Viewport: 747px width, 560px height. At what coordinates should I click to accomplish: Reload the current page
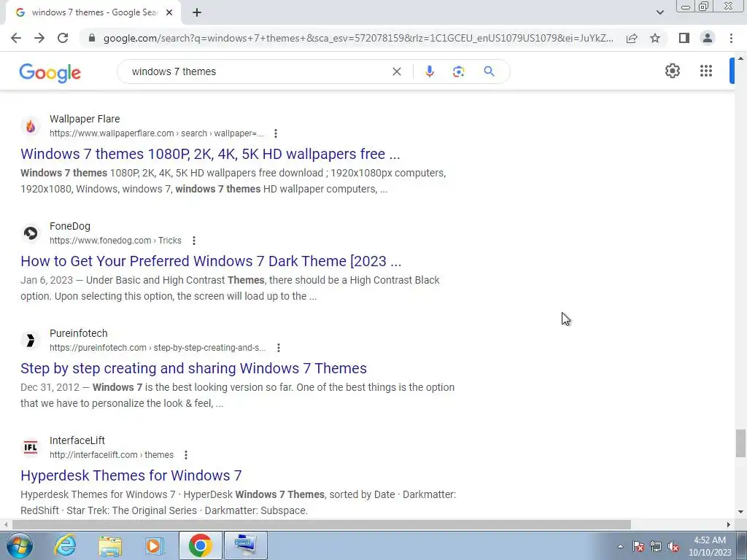(63, 38)
